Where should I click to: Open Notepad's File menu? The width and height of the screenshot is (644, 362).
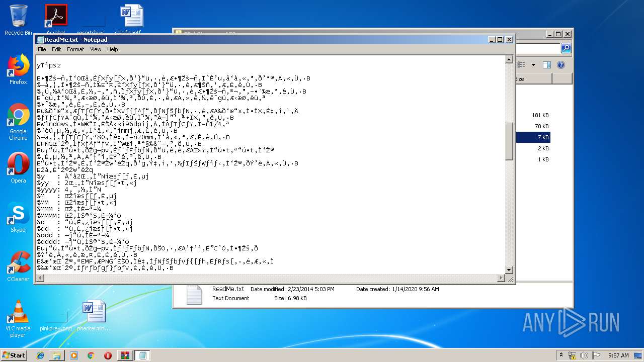tap(42, 49)
